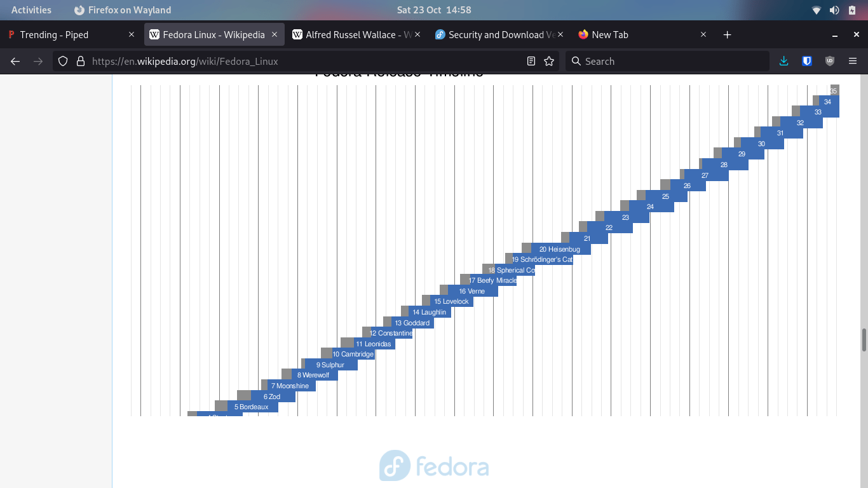Click the Search box in toolbar
This screenshot has width=868, height=488.
pyautogui.click(x=667, y=61)
